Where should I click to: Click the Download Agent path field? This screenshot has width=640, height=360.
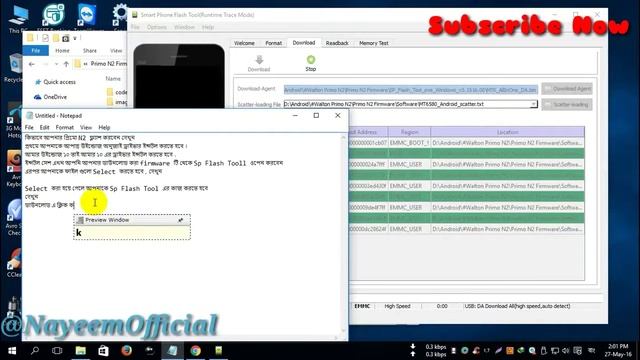[x=411, y=89]
